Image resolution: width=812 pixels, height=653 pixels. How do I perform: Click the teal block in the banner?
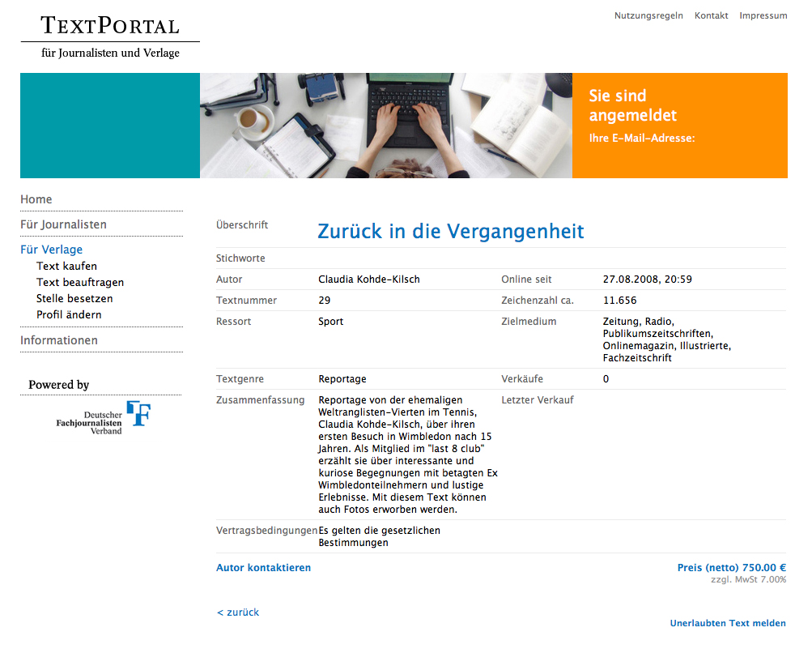(109, 126)
